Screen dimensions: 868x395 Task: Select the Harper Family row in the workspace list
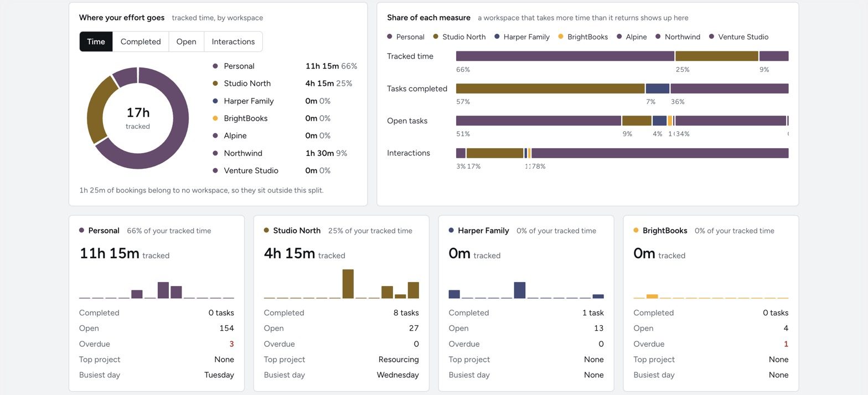285,101
